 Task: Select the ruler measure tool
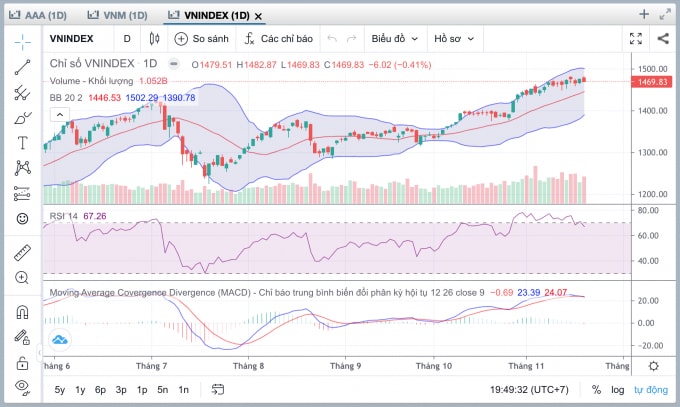[23, 253]
